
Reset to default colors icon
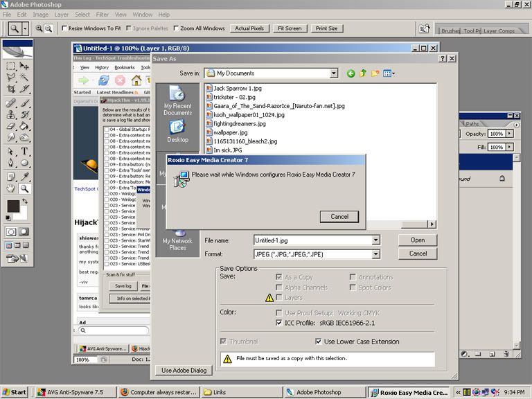8,218
